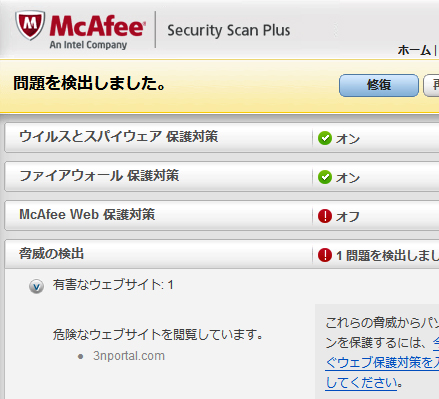Click green check icon for firewall protection
439x399 pixels.
[325, 177]
